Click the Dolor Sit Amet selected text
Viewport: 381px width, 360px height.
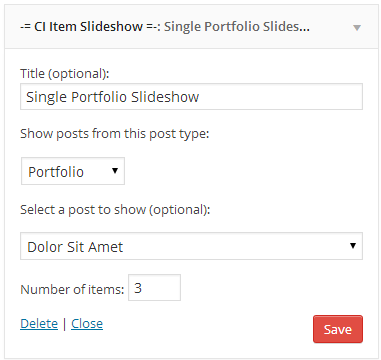tap(75, 247)
